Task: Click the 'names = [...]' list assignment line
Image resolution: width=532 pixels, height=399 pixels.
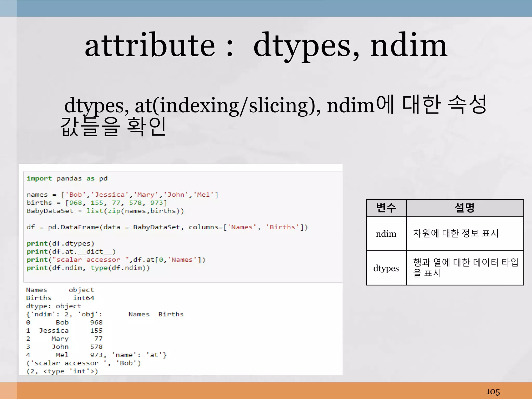Action: (x=122, y=195)
